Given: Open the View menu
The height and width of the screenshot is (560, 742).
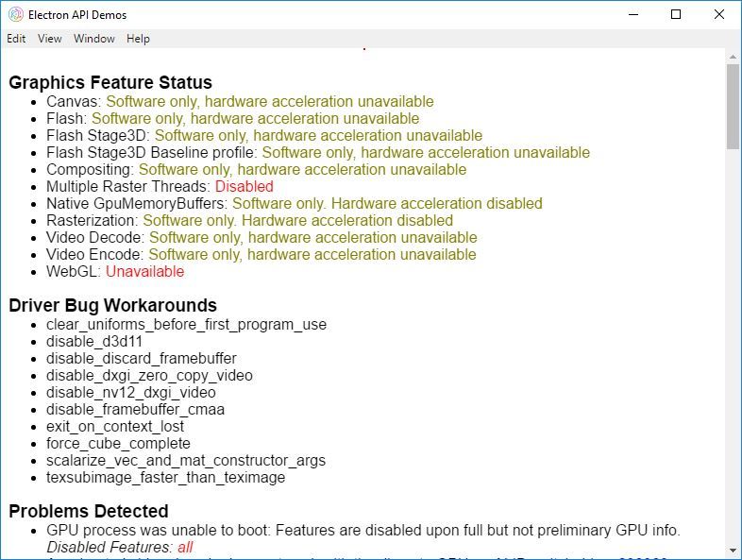Looking at the screenshot, I should click(50, 39).
